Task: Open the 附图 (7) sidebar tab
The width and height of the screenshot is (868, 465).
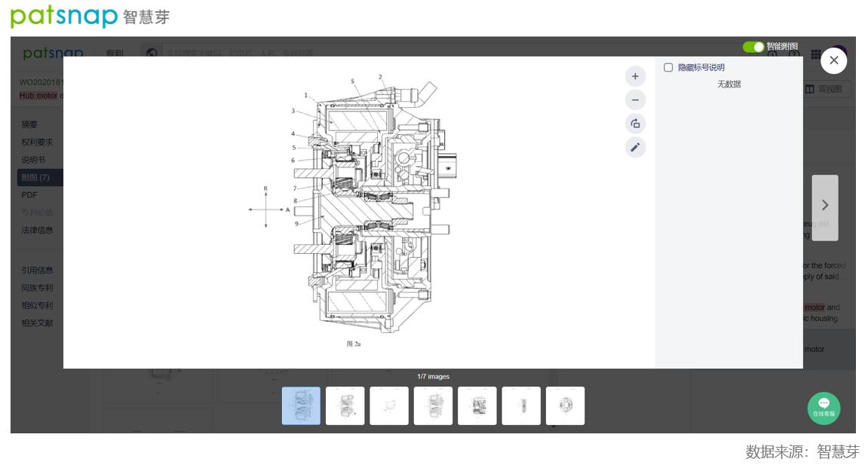Action: (35, 178)
